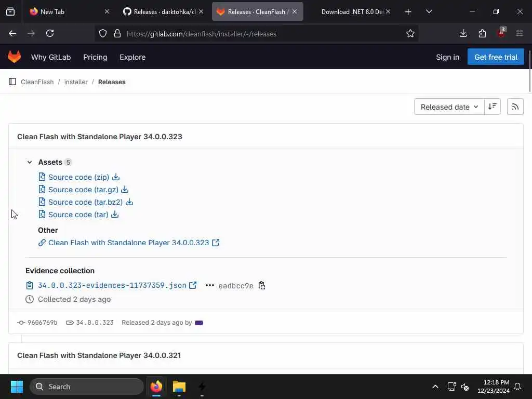Viewport: 532px width, 399px height.
Task: Click the lightning bolt taskbar app
Action: coord(202,387)
